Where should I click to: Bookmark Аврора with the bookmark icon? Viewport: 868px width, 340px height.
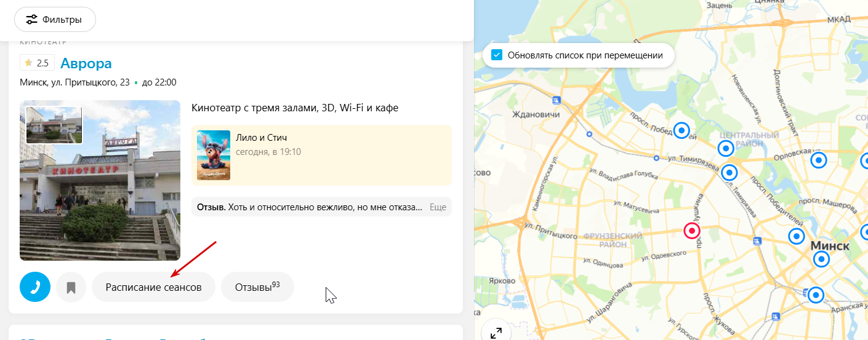(71, 287)
